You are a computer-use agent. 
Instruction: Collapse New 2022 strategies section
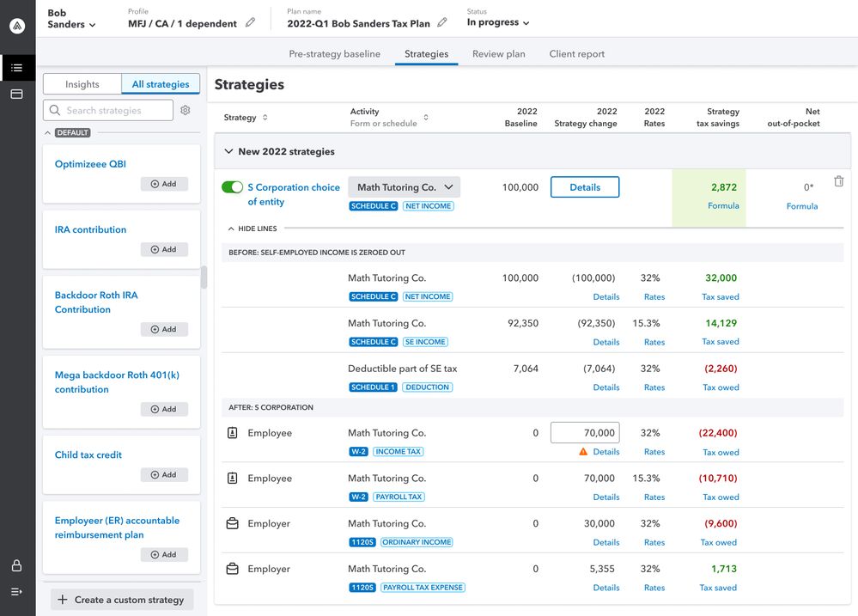tap(228, 151)
